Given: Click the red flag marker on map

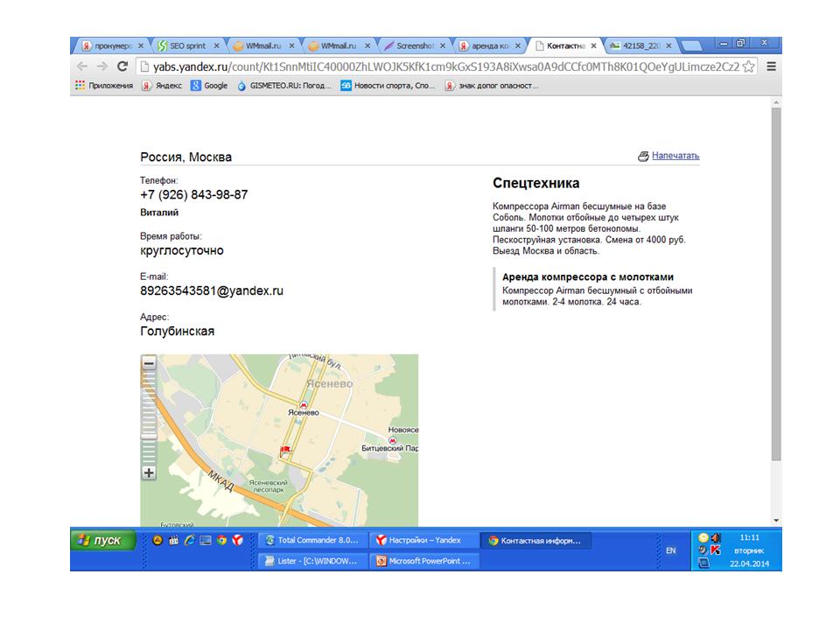Looking at the screenshot, I should coord(285,451).
